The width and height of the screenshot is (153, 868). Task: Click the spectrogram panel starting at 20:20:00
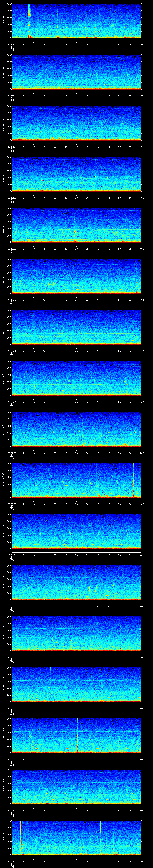pos(77,327)
